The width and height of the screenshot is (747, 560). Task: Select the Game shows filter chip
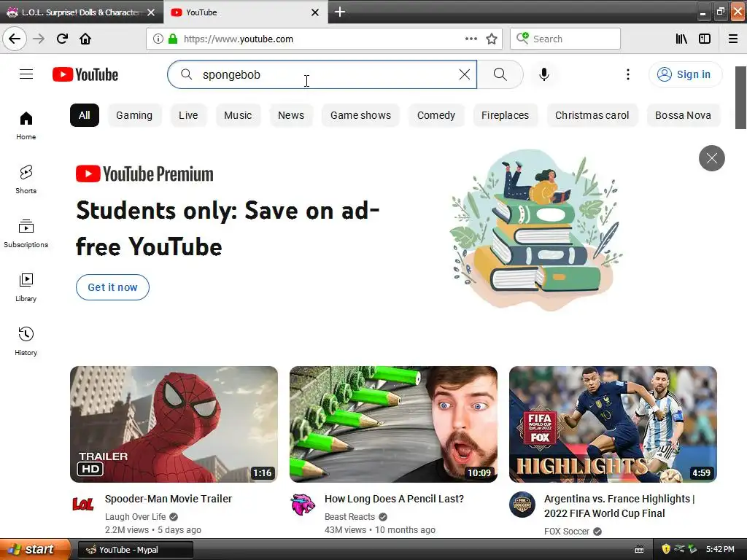click(x=360, y=115)
